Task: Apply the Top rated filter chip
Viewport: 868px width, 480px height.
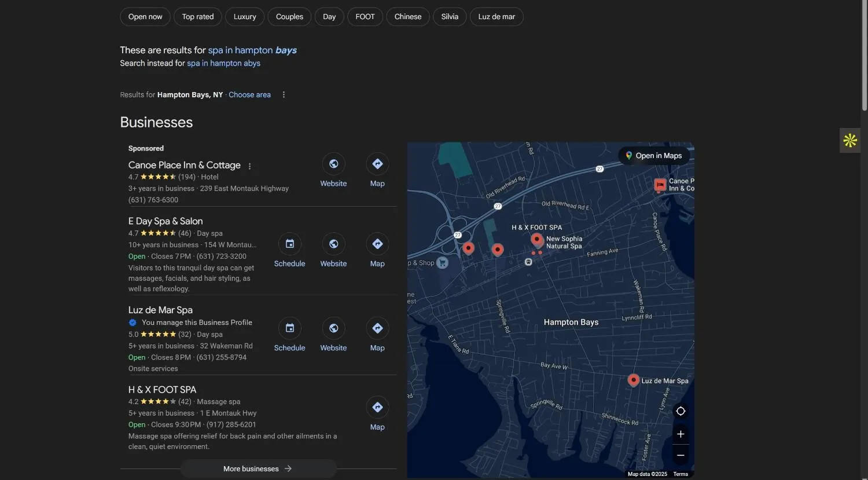Action: (x=198, y=17)
